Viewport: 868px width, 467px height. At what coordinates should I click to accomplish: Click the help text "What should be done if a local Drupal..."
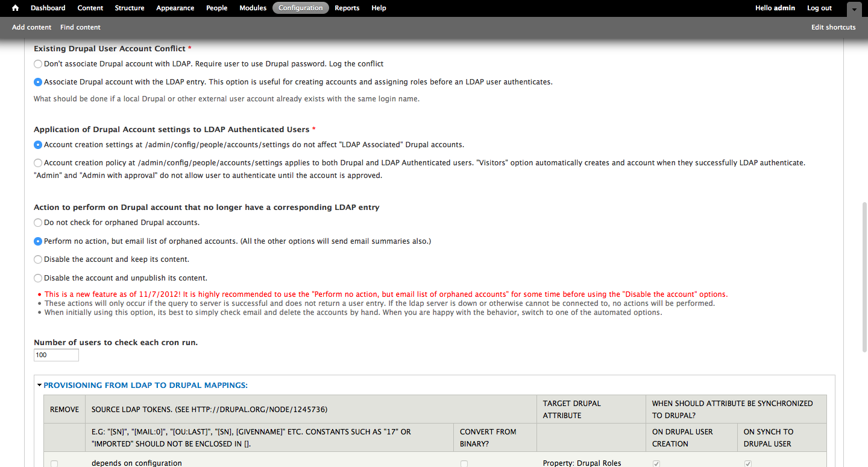coord(227,99)
